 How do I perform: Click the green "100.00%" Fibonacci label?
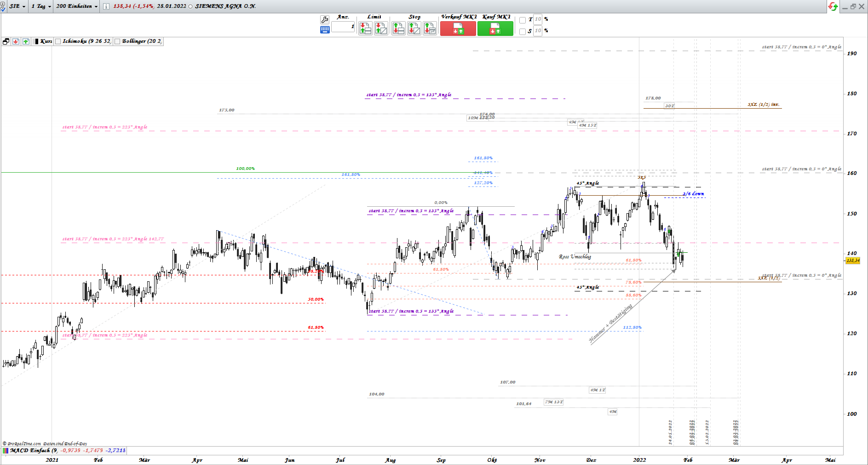(x=245, y=169)
